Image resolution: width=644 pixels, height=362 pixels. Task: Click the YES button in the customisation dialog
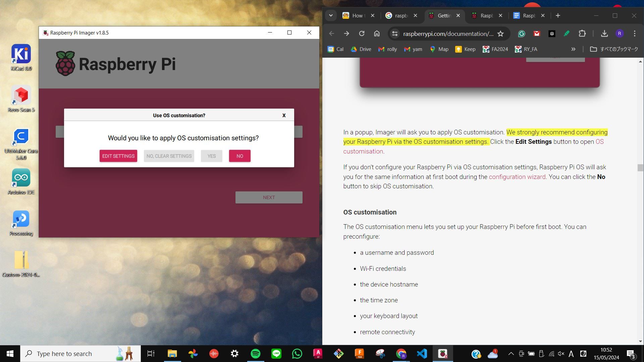click(211, 156)
